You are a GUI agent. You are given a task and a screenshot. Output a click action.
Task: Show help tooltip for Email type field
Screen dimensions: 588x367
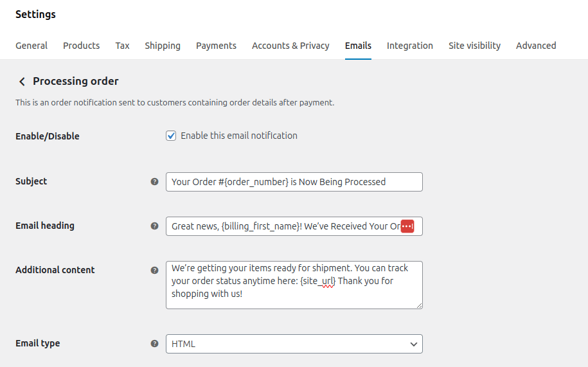154,344
